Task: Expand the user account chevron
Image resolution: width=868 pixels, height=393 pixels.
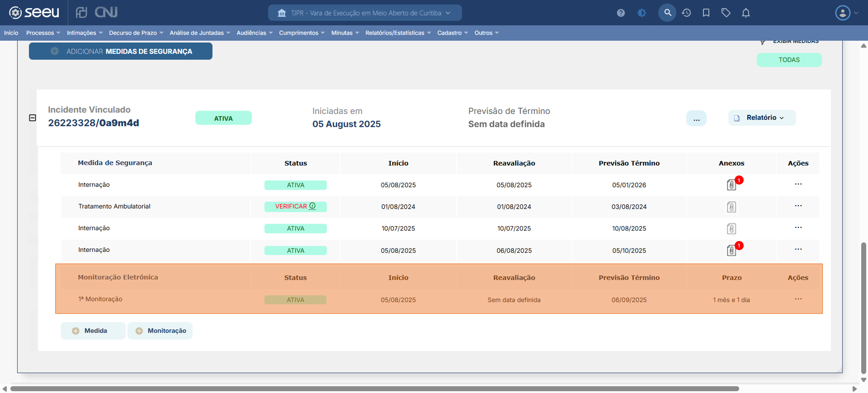Action: (856, 13)
